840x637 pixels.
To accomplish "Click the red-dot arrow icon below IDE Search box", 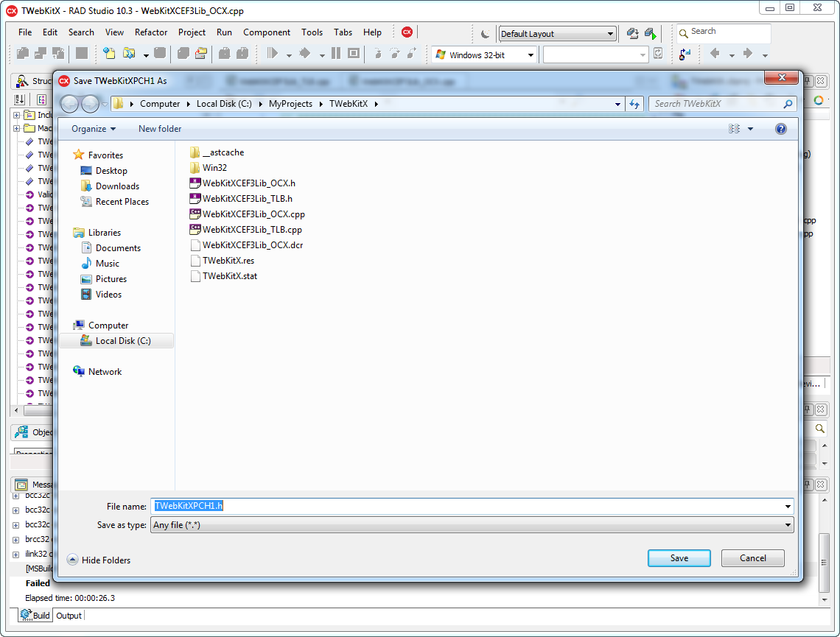I will click(685, 54).
